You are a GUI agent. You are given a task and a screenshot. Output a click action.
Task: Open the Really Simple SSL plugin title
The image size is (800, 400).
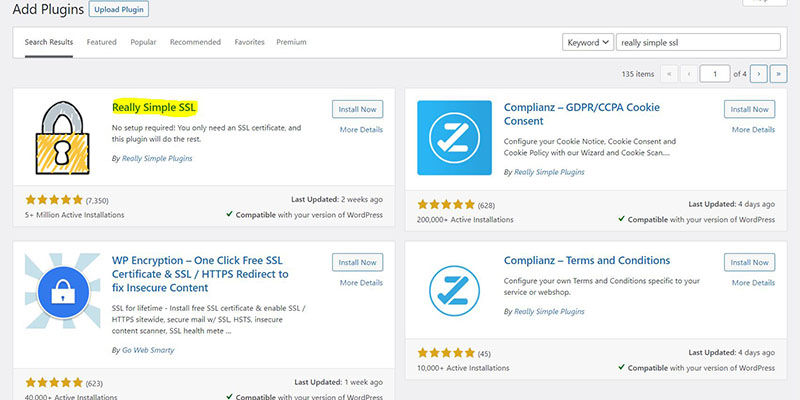tap(154, 107)
